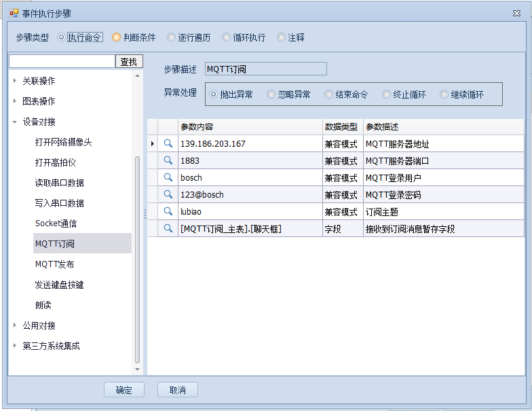Click magnifier icon beside [MQTT订阅_主表].[聊天框]

pos(168,228)
